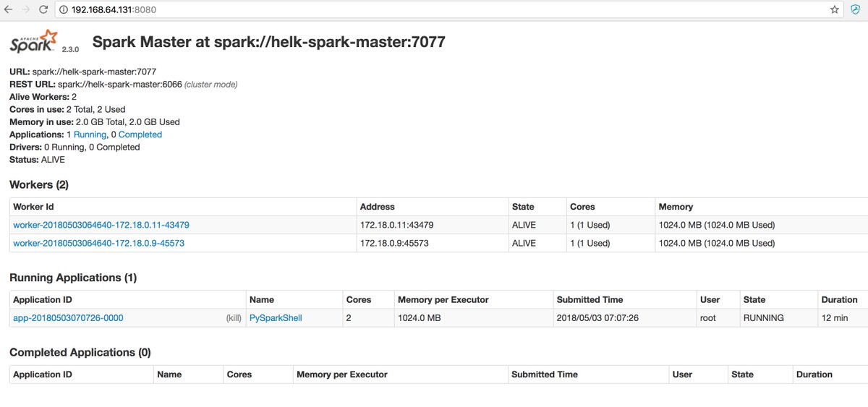Screen dimensions: 868x407
Task: Click the REST URL spark://helk-spark-master:6066 text
Action: point(122,85)
